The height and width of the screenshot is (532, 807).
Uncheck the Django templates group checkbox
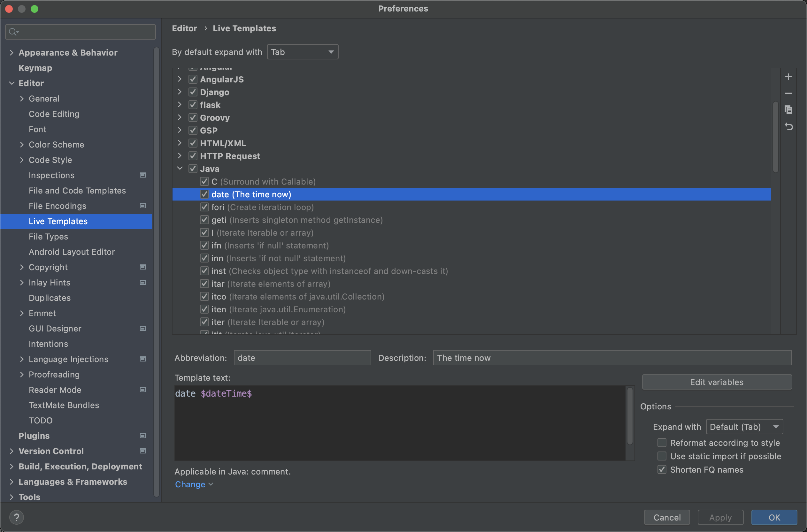(x=193, y=92)
